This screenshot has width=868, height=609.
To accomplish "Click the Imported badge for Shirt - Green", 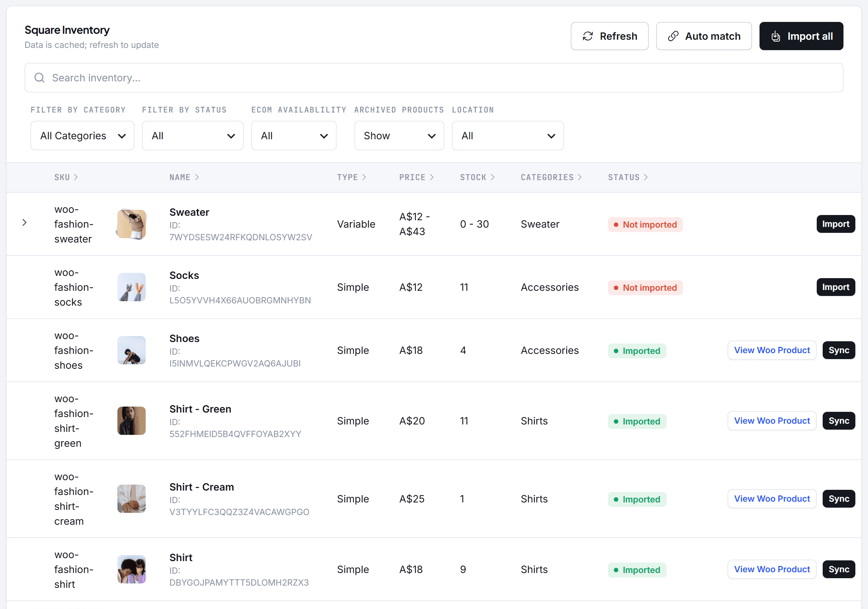I will 637,421.
